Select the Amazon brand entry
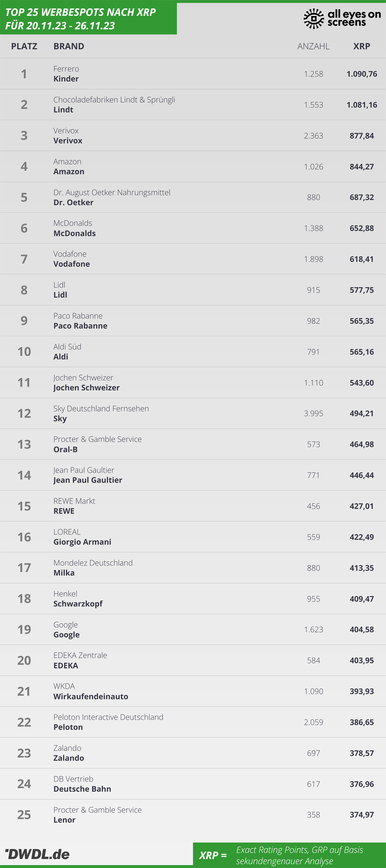The width and height of the screenshot is (386, 868). coord(69,167)
